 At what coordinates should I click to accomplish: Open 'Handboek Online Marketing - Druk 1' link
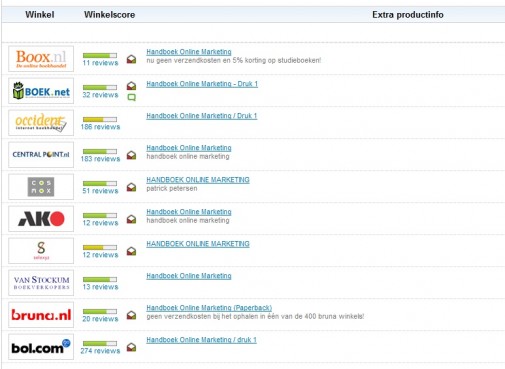click(202, 84)
